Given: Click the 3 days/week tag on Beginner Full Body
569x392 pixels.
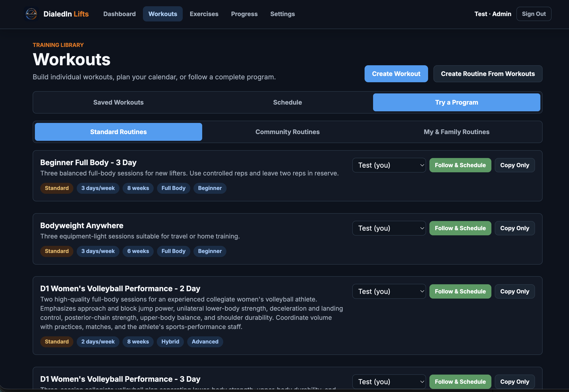Looking at the screenshot, I should pyautogui.click(x=98, y=188).
